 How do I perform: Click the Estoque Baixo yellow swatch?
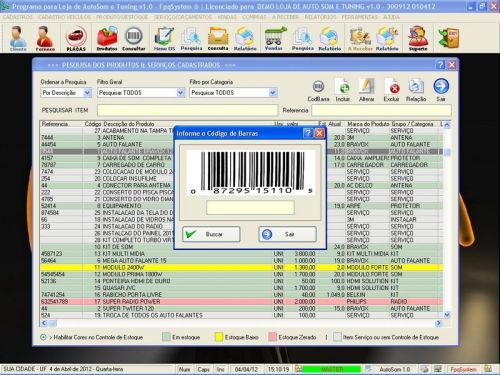pos(219,337)
